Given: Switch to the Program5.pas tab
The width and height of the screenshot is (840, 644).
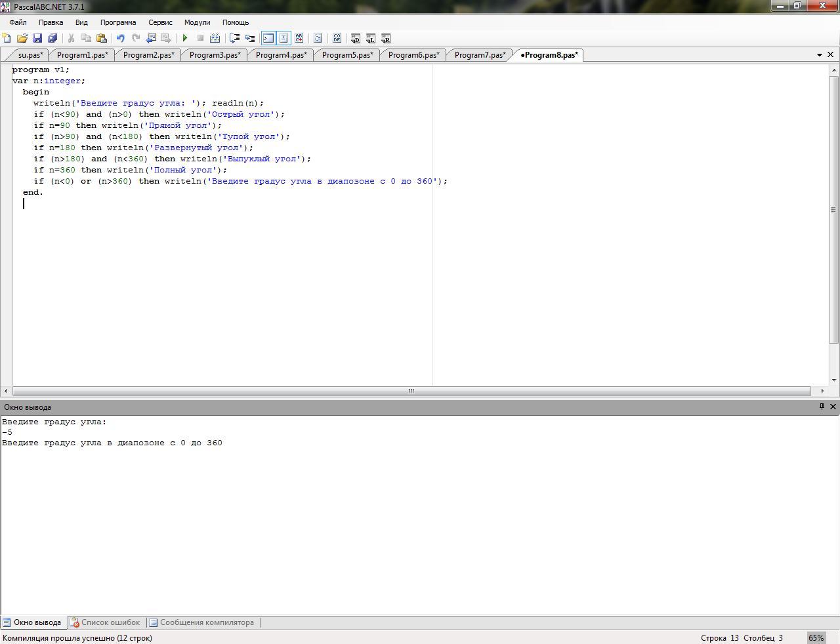Looking at the screenshot, I should click(x=347, y=55).
